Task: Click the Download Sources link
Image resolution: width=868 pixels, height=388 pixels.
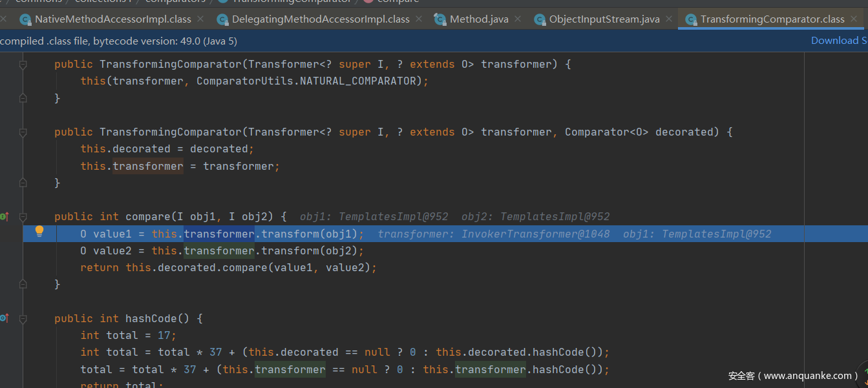Action: (x=839, y=40)
